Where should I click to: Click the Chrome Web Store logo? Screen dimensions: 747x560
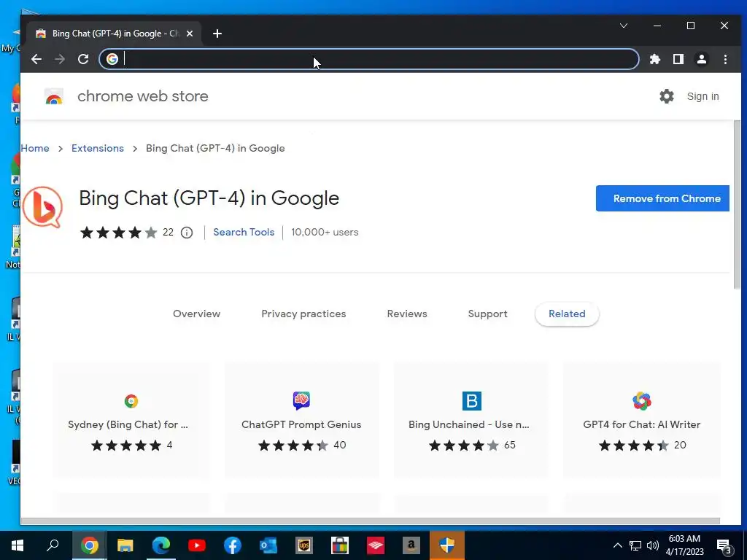[x=54, y=96]
